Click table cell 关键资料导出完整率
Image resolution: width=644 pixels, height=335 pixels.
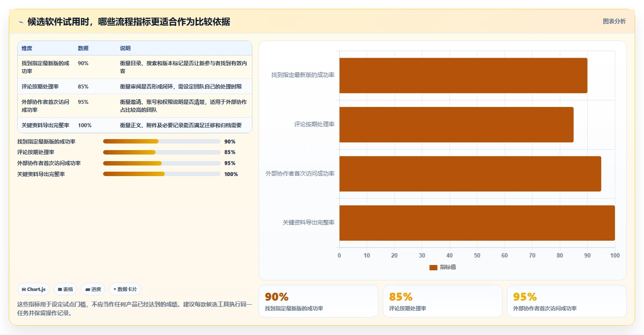[45, 125]
